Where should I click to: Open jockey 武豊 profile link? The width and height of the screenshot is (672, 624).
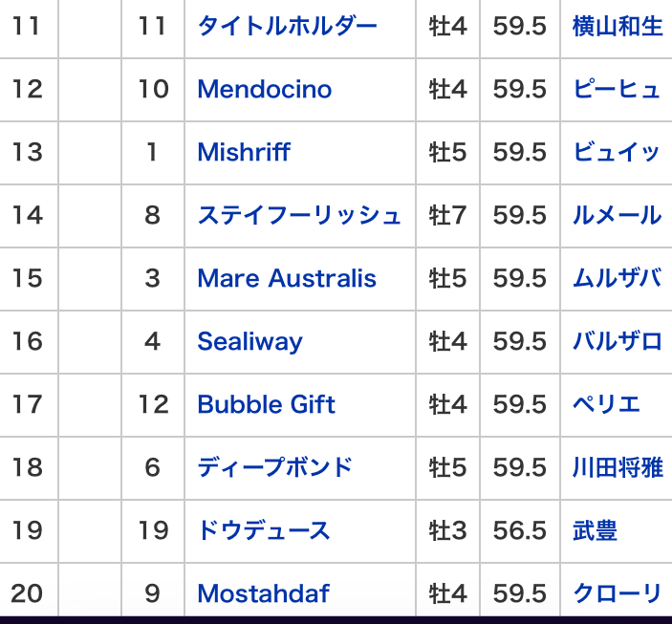pyautogui.click(x=595, y=530)
